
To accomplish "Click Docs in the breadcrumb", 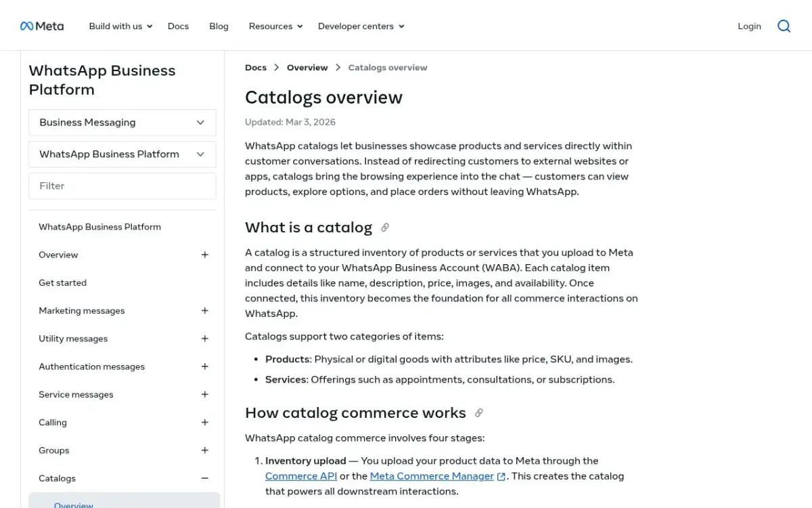I will 256,68.
